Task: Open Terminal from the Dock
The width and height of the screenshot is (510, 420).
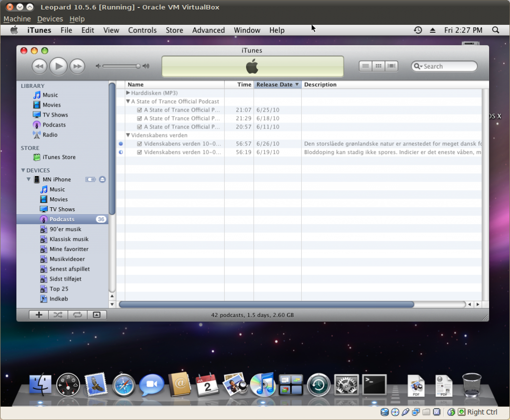Action: [375, 385]
